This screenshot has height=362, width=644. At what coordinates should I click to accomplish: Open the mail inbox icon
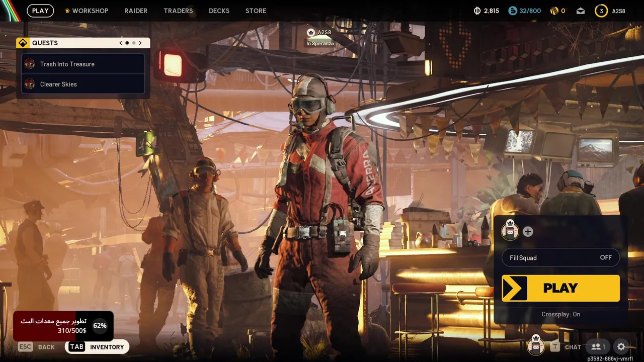pos(581,11)
